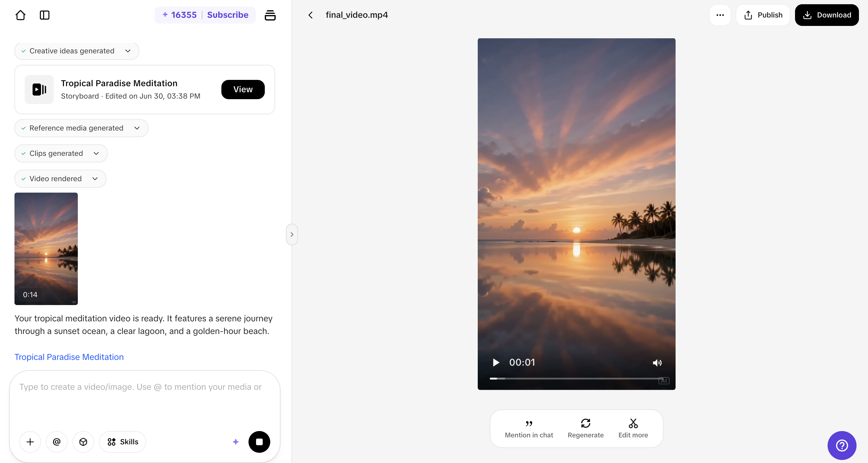Focus the chat prompt input field
This screenshot has width=868, height=463.
(144, 397)
